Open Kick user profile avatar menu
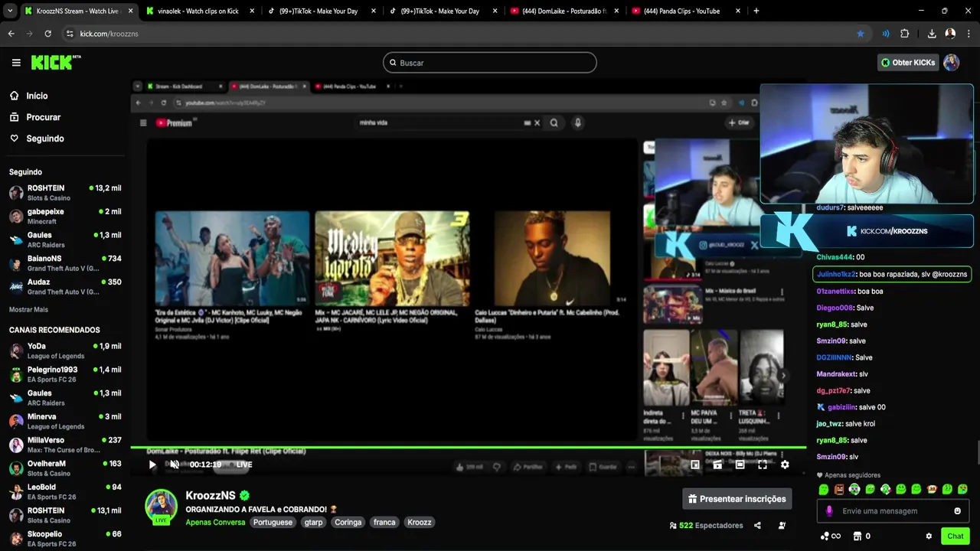Image resolution: width=980 pixels, height=551 pixels. [x=952, y=63]
